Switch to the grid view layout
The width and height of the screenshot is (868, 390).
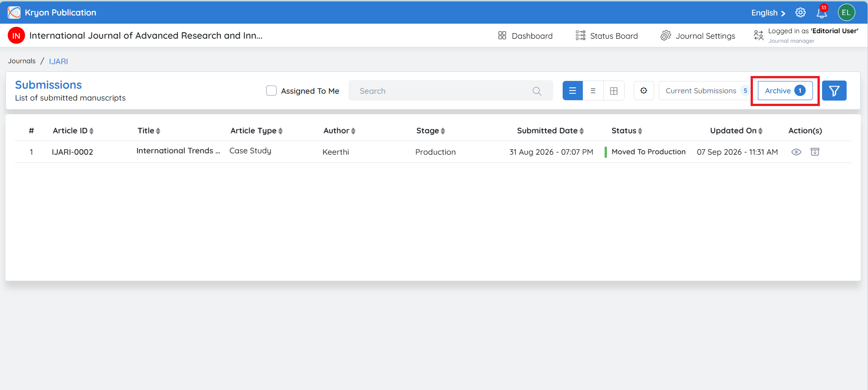coord(614,91)
